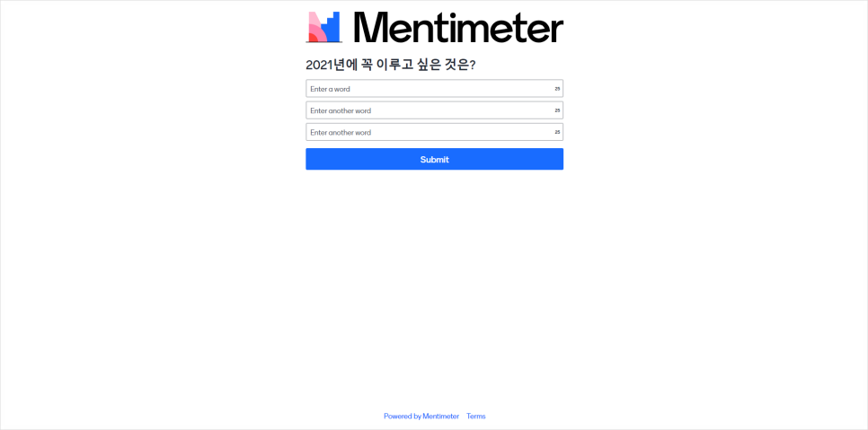Select the last "Enter another word" field
Viewport: 868px width, 430px height.
[x=435, y=132]
